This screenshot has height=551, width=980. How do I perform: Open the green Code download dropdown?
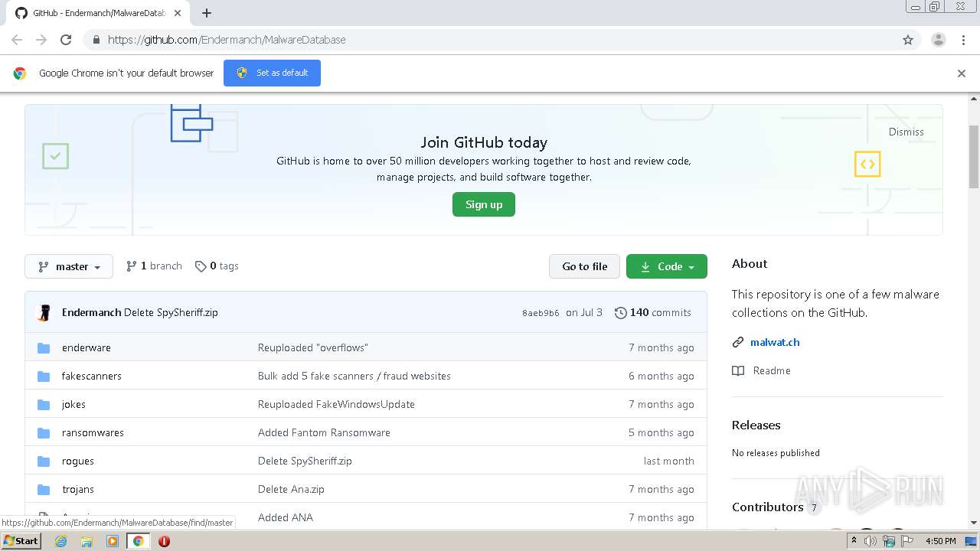pyautogui.click(x=666, y=266)
